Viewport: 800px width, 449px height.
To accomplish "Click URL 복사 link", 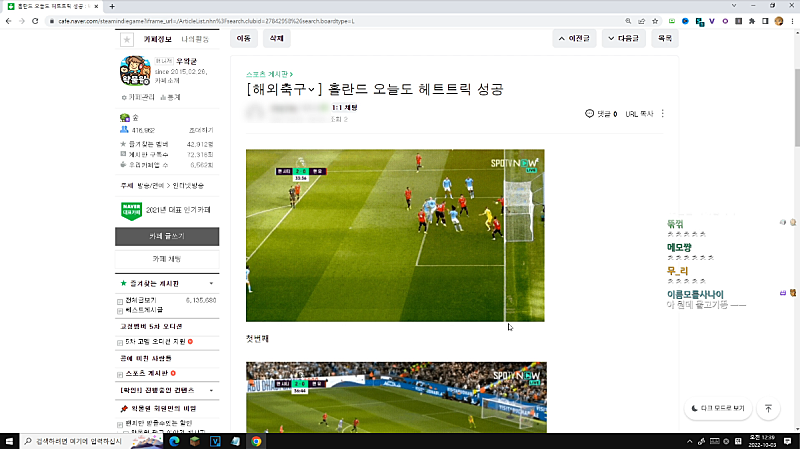I will pos(639,114).
